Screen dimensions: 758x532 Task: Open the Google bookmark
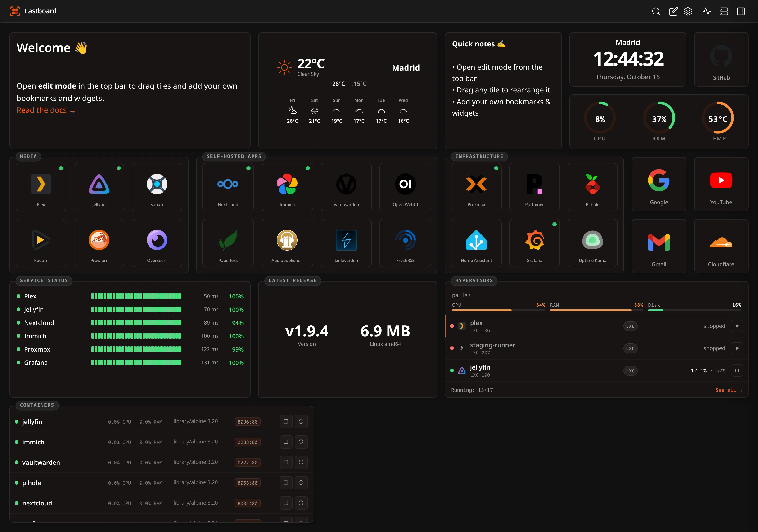[x=659, y=184]
